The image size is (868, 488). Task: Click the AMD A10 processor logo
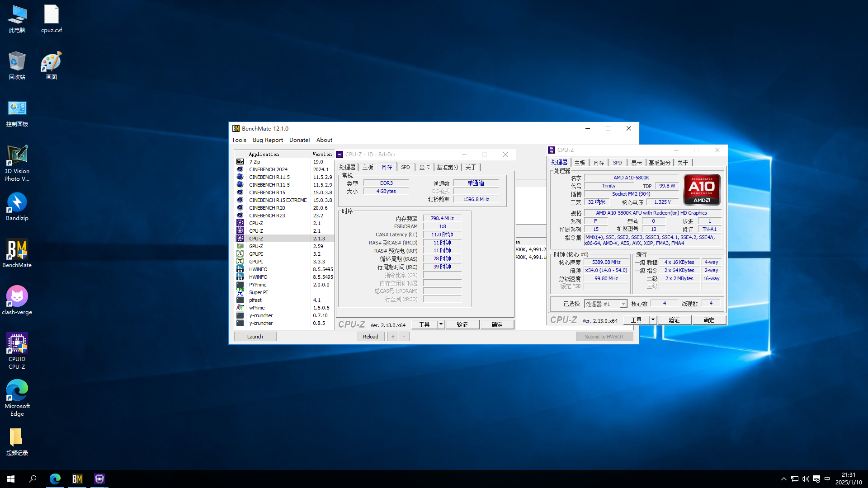click(x=702, y=190)
